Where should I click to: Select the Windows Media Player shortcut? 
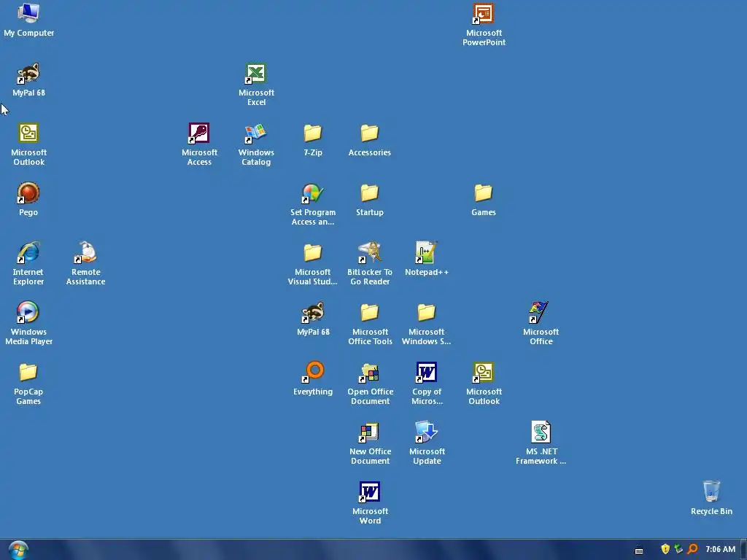28,324
